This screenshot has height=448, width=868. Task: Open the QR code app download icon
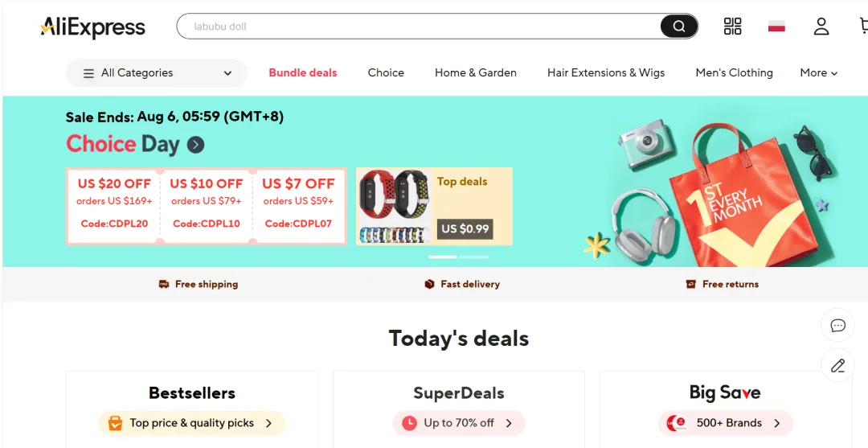[732, 27]
